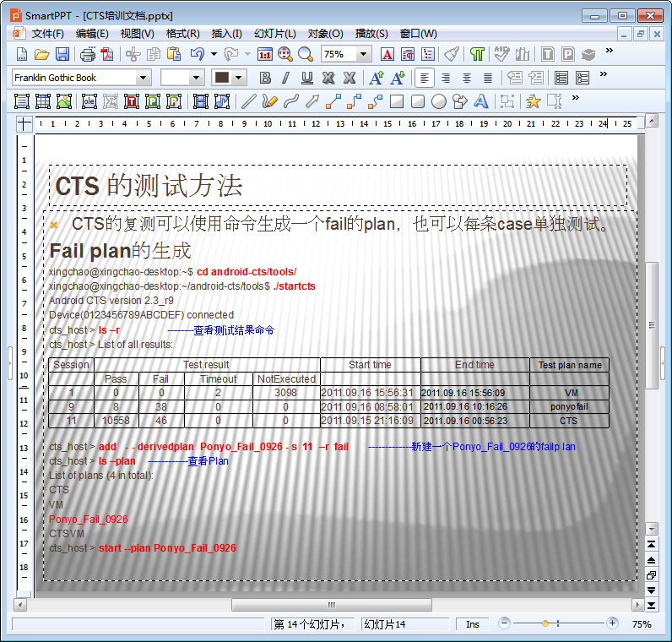Go to the previous slide button
The image size is (672, 642).
[651, 560]
